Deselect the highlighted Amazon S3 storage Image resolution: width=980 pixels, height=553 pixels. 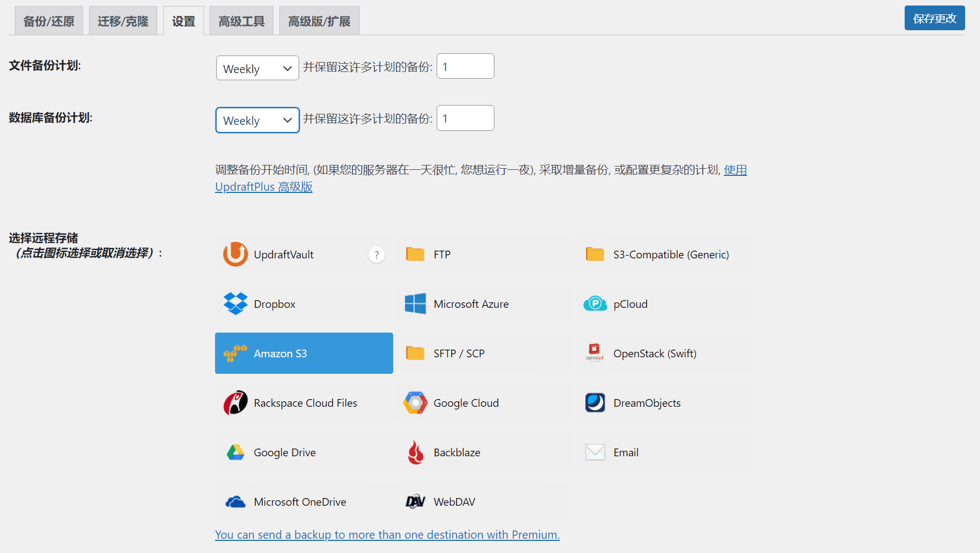(280, 353)
